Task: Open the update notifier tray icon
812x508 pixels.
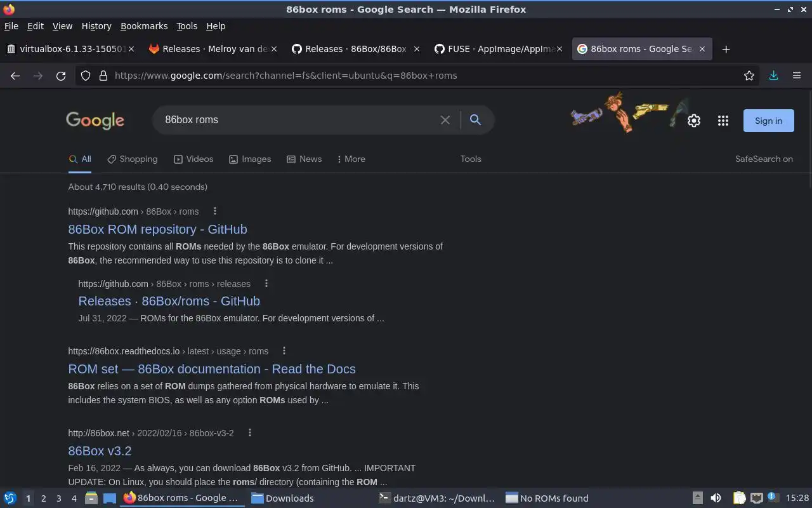Action: pyautogui.click(x=772, y=498)
